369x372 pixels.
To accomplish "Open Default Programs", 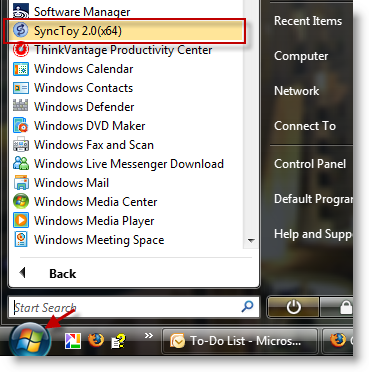I will 313,199.
